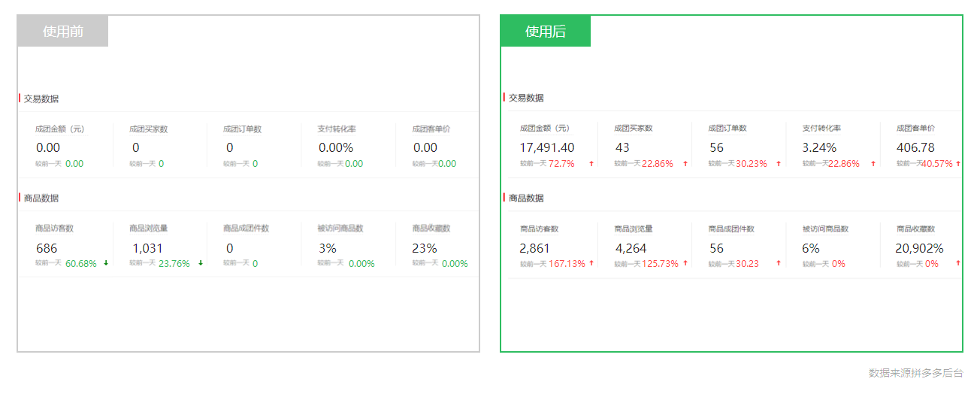Click the 3.24% 支付转化率 value
980x400 pixels.
819,148
